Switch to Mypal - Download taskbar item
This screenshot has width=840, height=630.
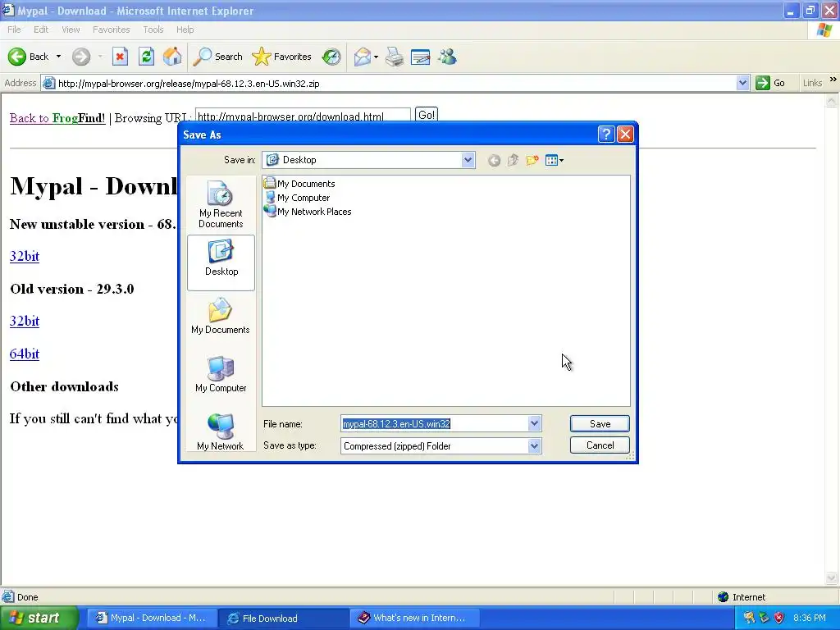pos(152,618)
